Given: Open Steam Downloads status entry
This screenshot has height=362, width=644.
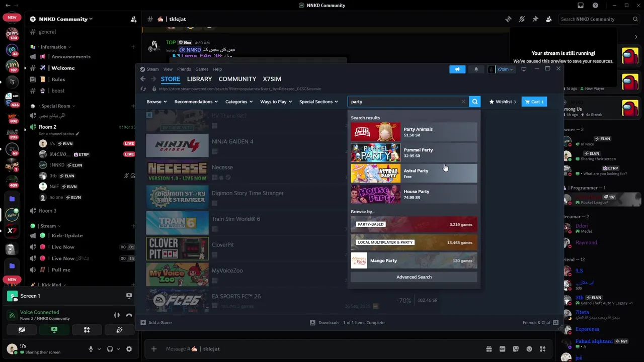Looking at the screenshot, I should tap(347, 322).
